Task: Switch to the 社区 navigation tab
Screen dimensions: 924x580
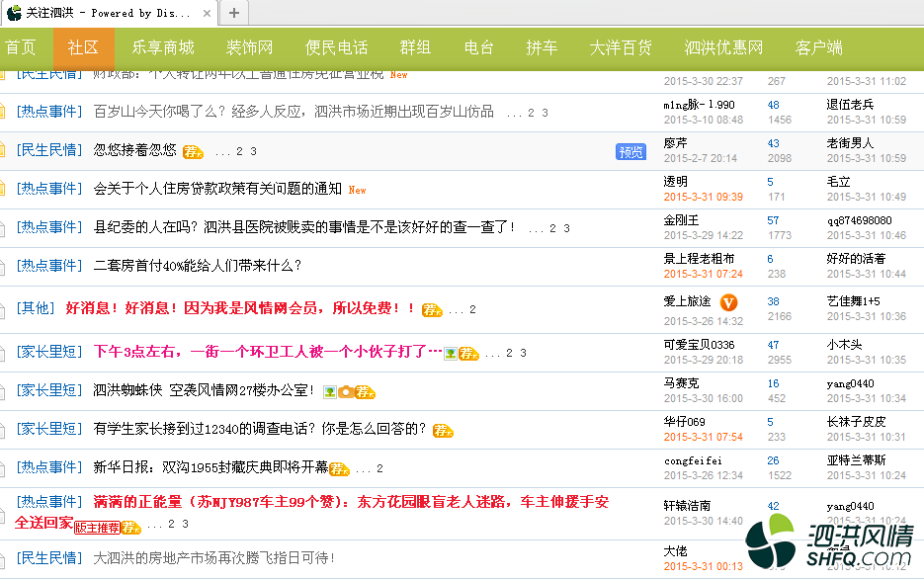Action: (x=83, y=46)
